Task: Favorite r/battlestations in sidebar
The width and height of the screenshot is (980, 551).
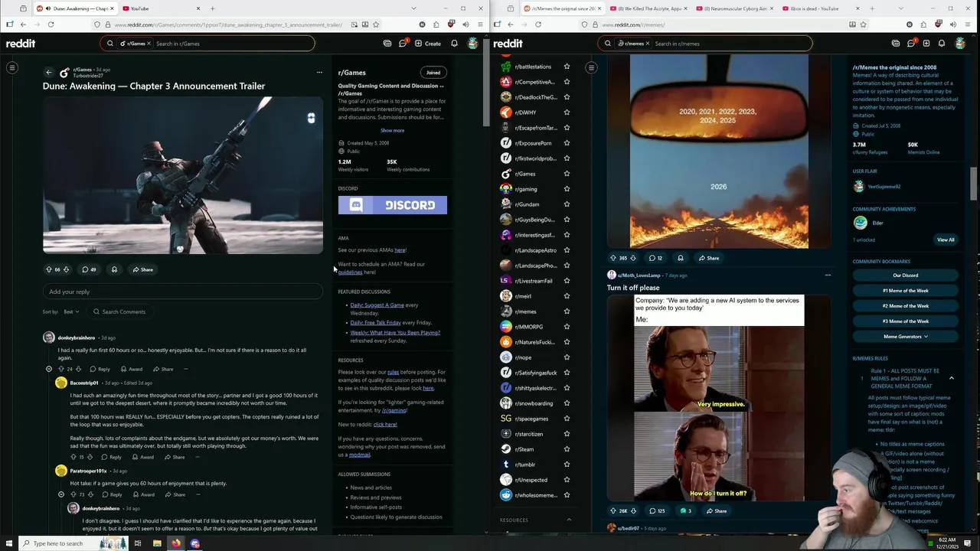Action: (567, 67)
